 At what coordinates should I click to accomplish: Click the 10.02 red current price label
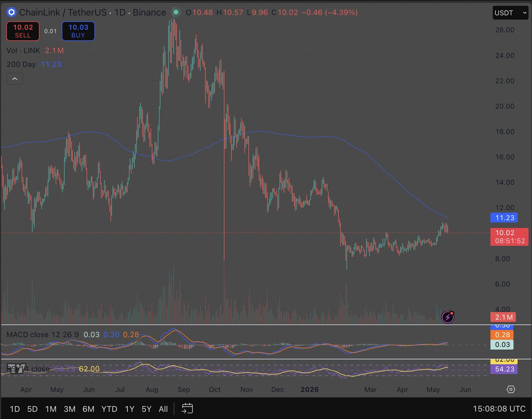pyautogui.click(x=509, y=237)
